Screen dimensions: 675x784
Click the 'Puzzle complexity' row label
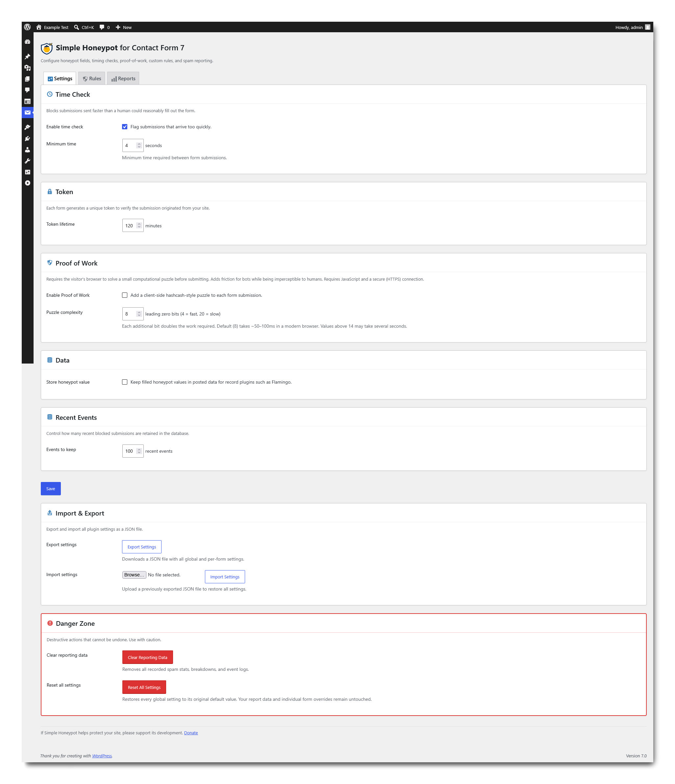64,313
